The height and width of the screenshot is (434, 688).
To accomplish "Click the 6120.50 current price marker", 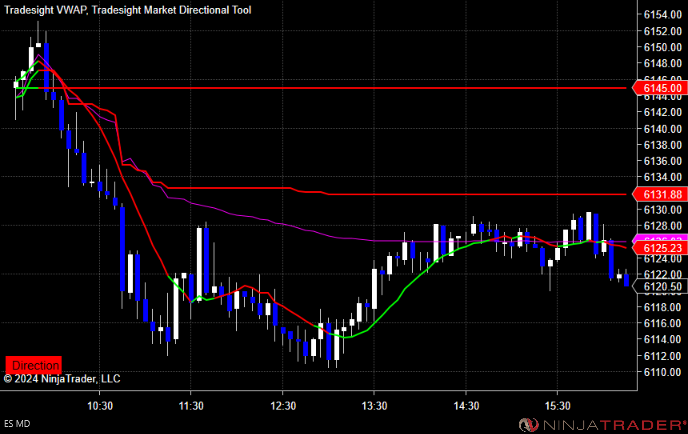I will (660, 287).
